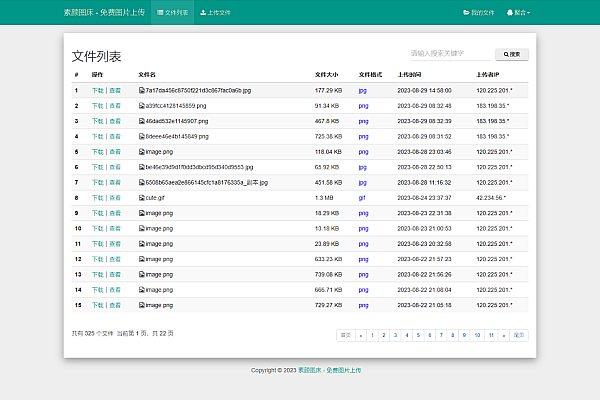View the file in row 9
This screenshot has width=600, height=400.
pyautogui.click(x=115, y=213)
